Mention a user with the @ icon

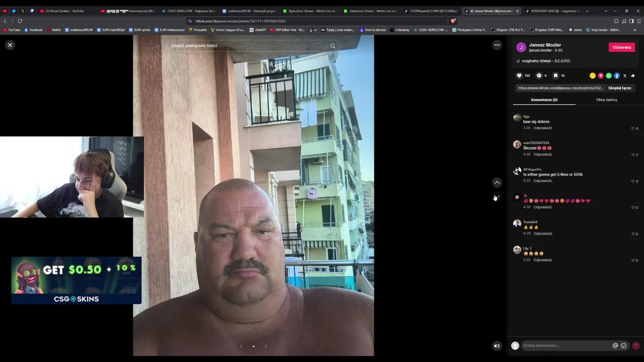pos(615,346)
